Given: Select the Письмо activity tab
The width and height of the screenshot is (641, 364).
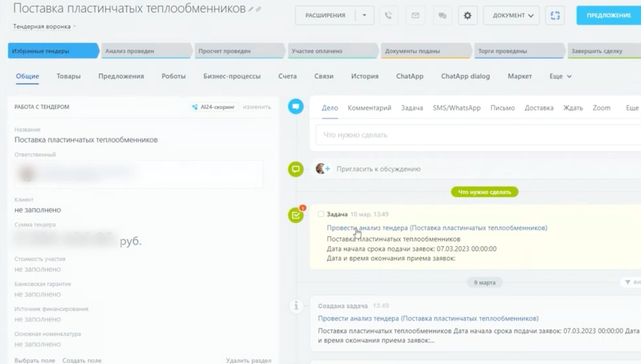Looking at the screenshot, I should pos(503,108).
